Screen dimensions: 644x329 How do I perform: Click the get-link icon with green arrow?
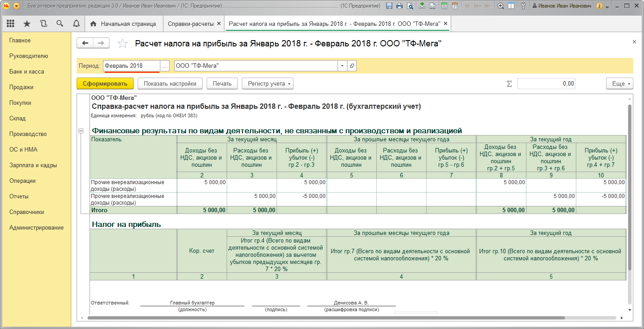click(422, 6)
